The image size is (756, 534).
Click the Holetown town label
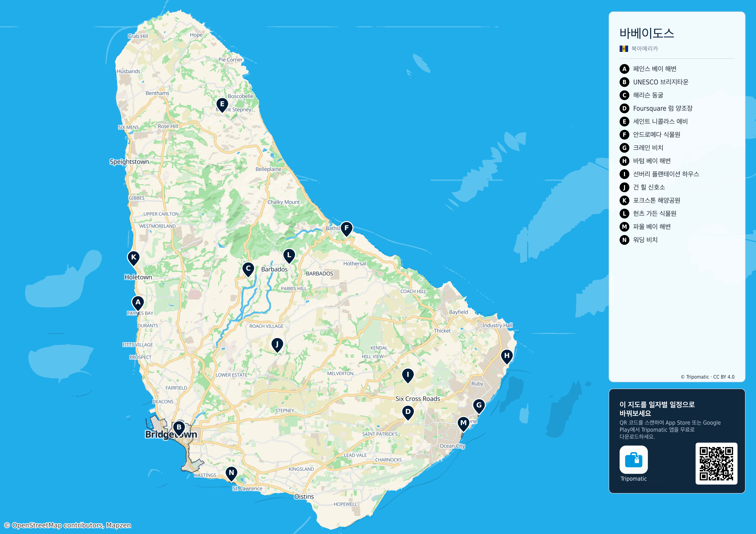coord(138,277)
